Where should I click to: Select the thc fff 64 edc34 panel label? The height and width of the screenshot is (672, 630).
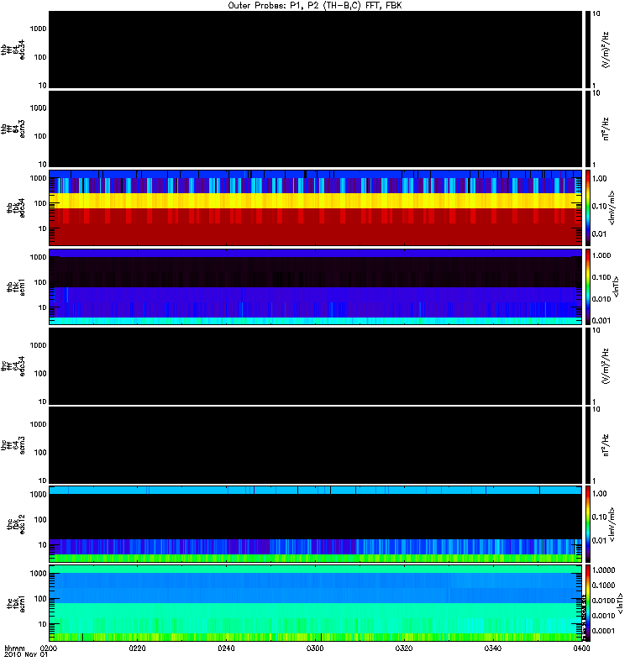click(x=13, y=366)
